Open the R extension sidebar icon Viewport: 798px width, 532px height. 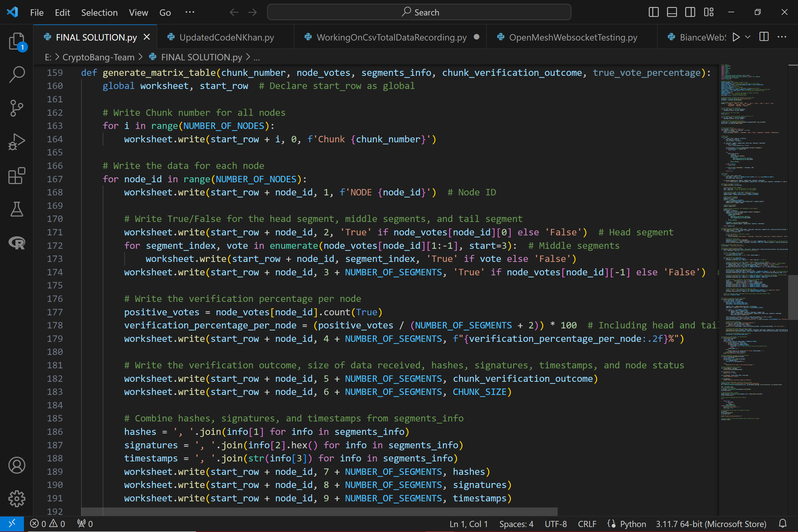(16, 243)
